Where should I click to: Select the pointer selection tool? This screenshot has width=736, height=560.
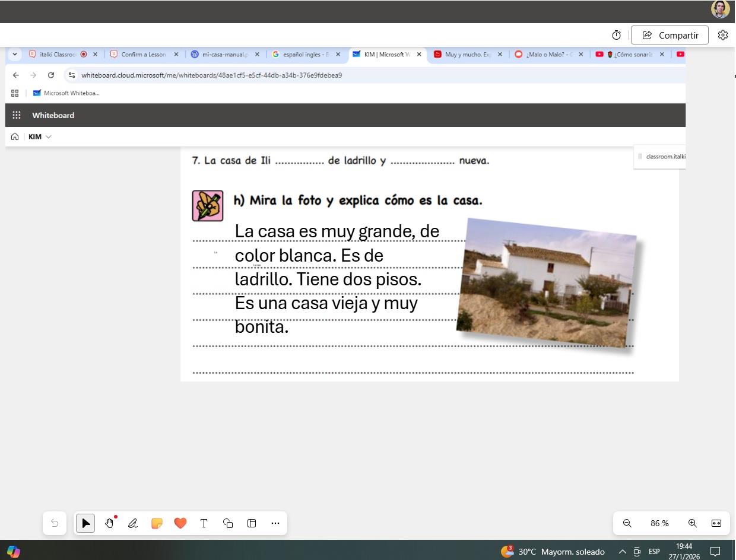tap(85, 523)
